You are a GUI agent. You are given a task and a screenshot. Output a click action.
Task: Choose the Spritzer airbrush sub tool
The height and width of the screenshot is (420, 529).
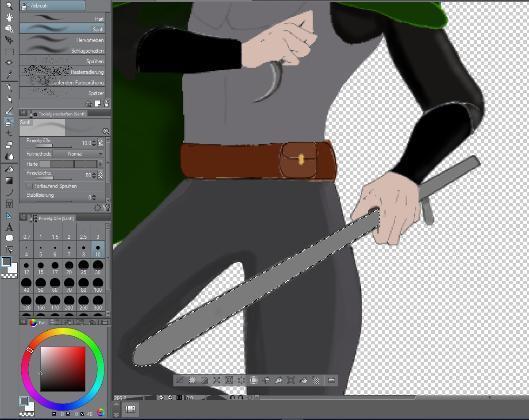62,92
